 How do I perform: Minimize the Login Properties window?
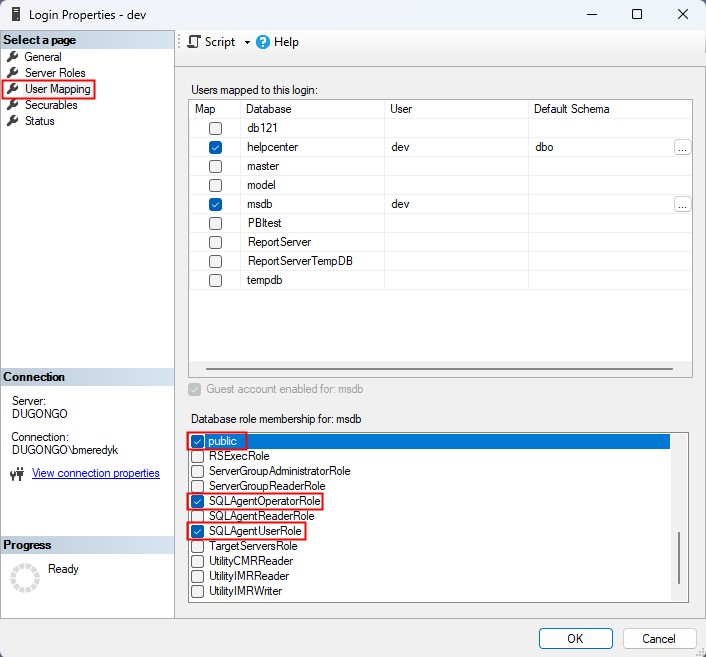pyautogui.click(x=592, y=14)
